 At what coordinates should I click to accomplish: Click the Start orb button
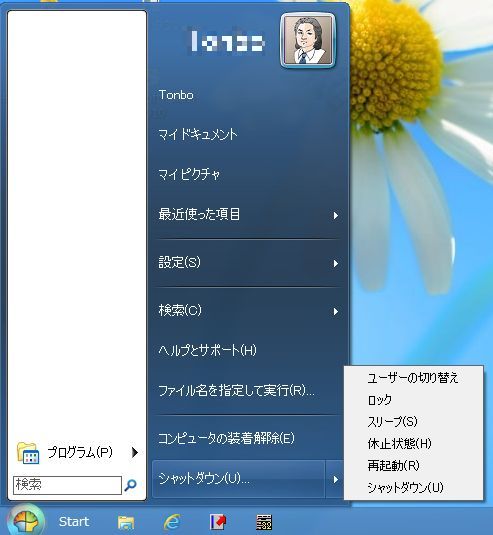[26, 521]
